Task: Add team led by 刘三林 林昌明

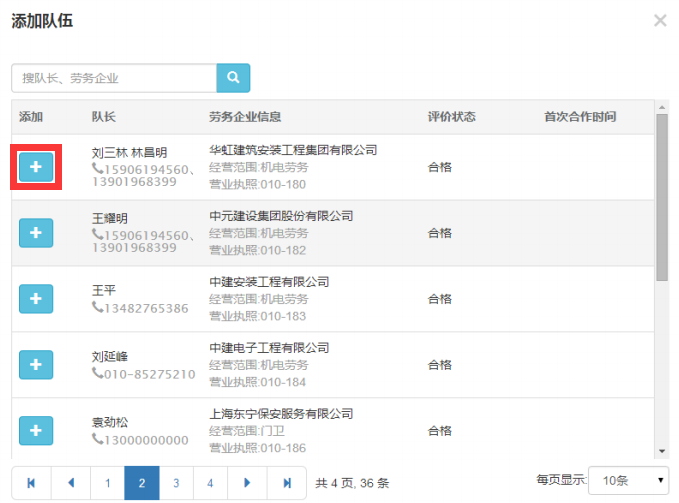Action: [36, 167]
